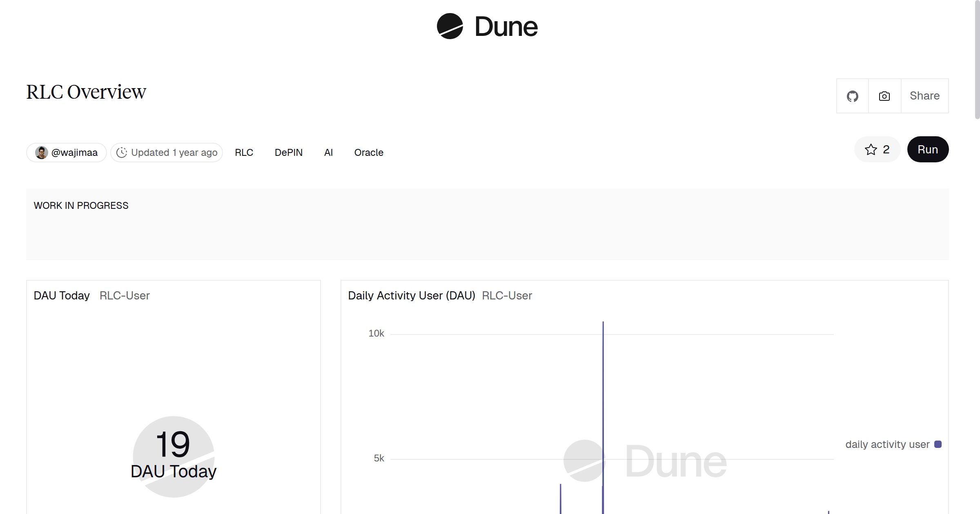Click the Dune logo icon
The width and height of the screenshot is (980, 514).
450,26
